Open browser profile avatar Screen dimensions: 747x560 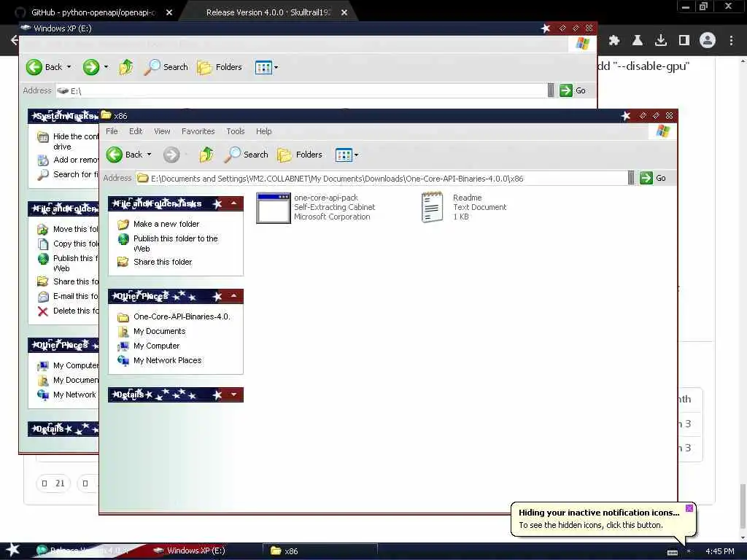[x=708, y=41]
